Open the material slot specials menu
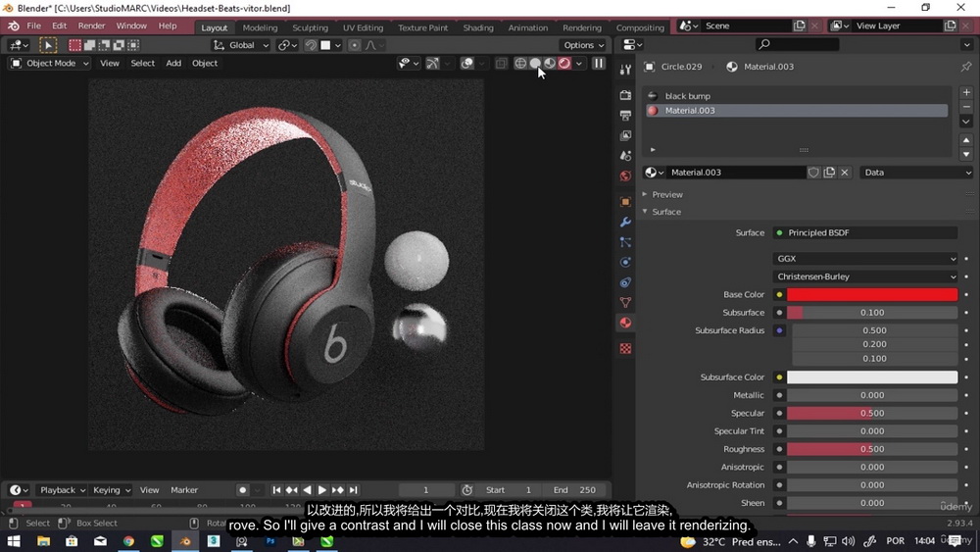 (x=966, y=122)
